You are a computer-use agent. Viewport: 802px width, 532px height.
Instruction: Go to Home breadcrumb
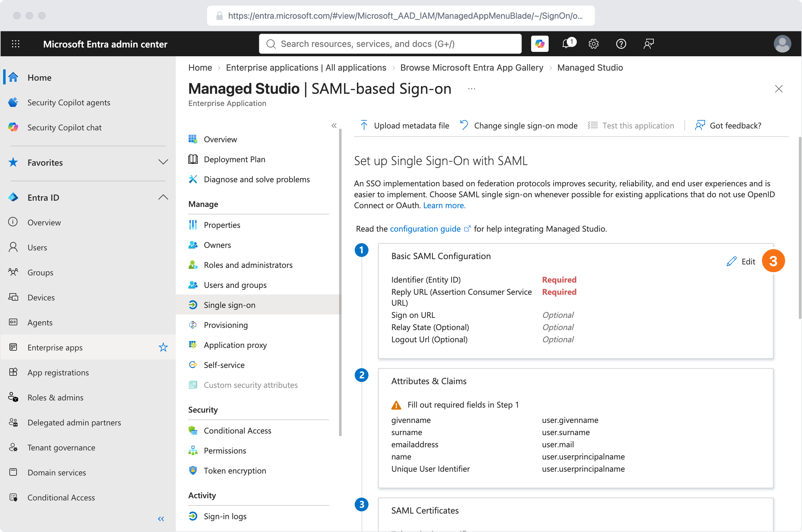[x=200, y=68]
